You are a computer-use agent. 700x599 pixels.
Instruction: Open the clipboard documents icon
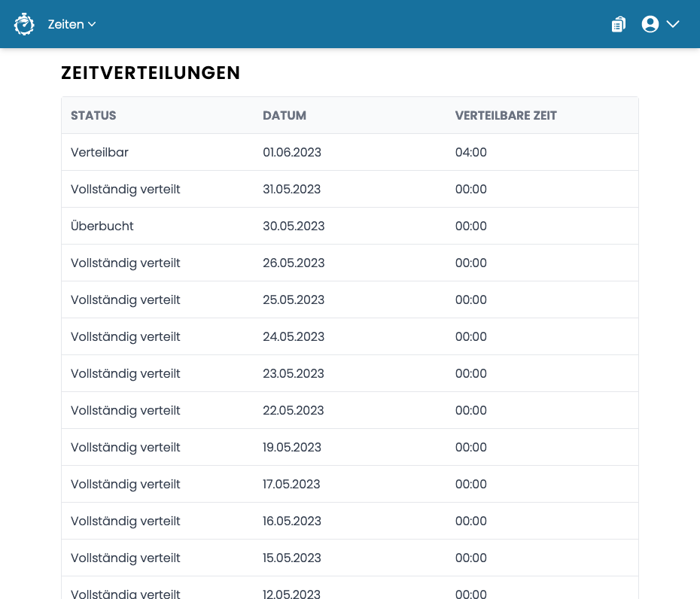point(619,24)
